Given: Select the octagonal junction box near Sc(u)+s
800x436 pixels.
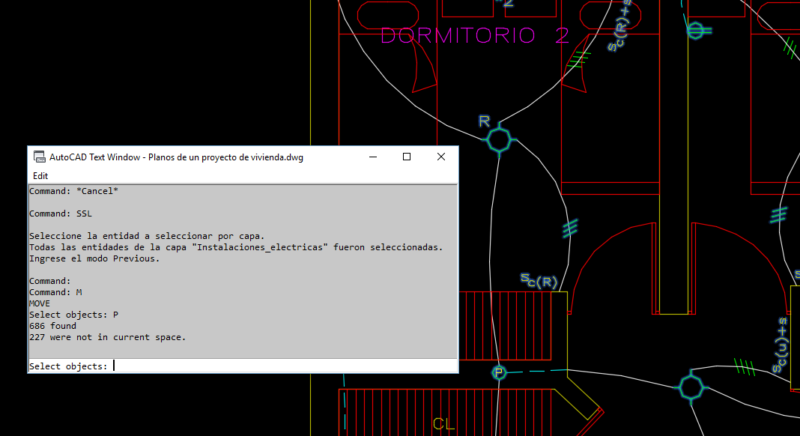Looking at the screenshot, I should (x=691, y=387).
